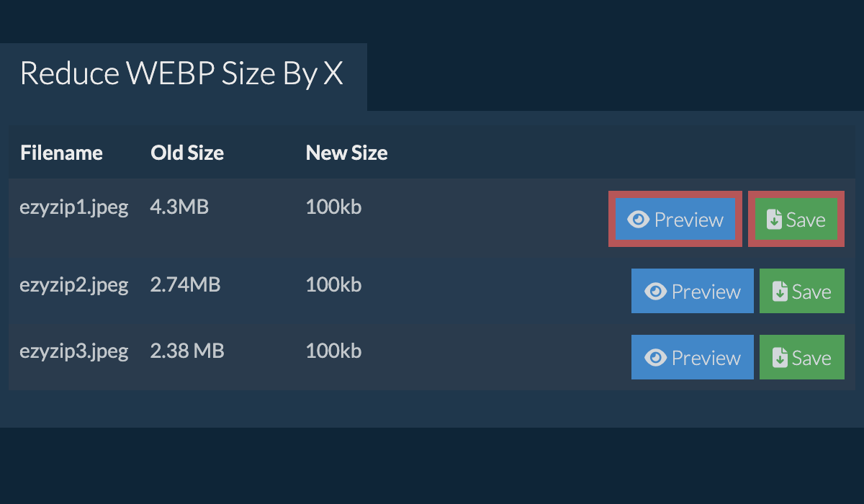Select the ezyzip3.jpeg filename
This screenshot has width=864, height=504.
(74, 351)
